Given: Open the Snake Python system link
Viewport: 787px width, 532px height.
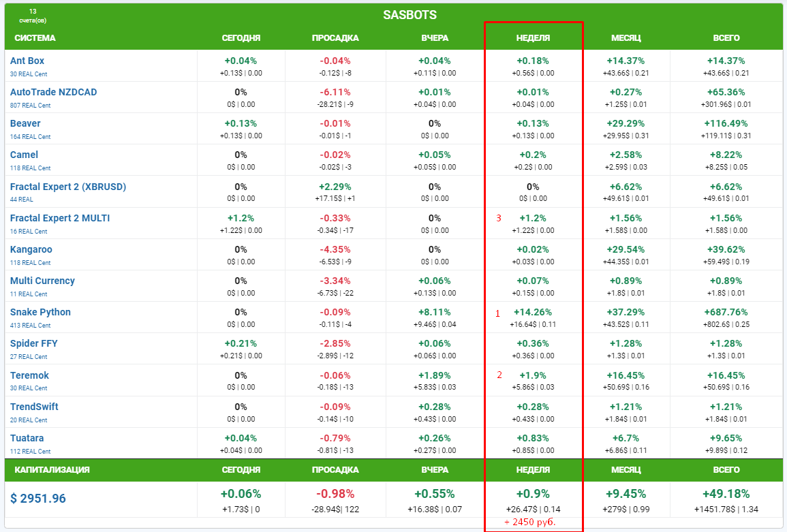Looking at the screenshot, I should [40, 312].
